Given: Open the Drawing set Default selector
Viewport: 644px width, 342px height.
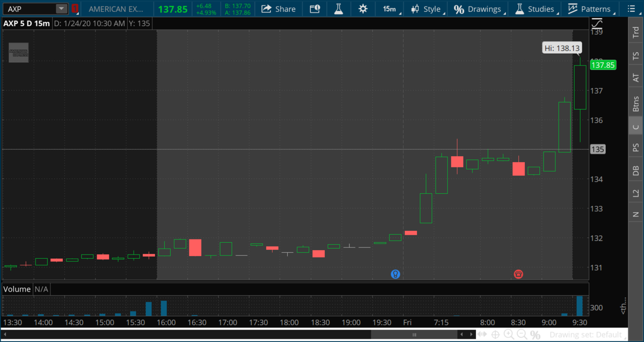Looking at the screenshot, I should (587, 335).
